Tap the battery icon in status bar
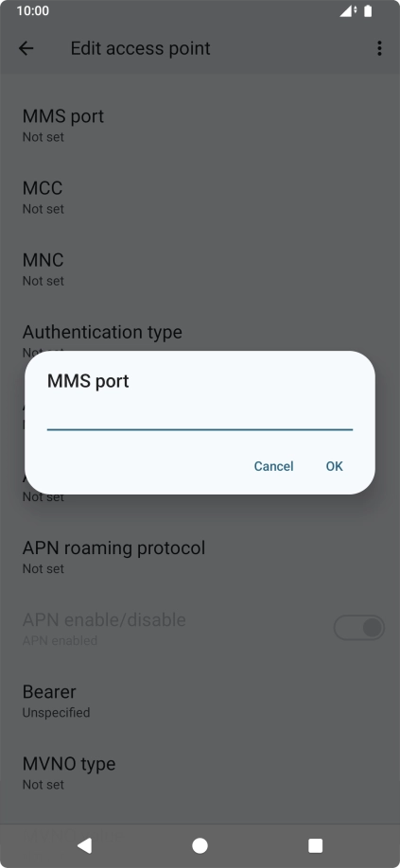 pyautogui.click(x=368, y=10)
